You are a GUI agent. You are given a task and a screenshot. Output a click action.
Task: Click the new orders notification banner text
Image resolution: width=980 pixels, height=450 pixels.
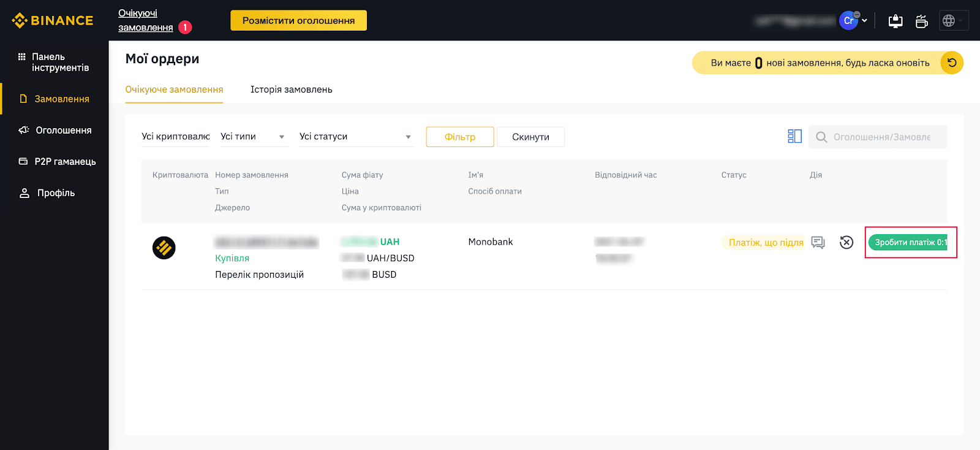click(820, 63)
